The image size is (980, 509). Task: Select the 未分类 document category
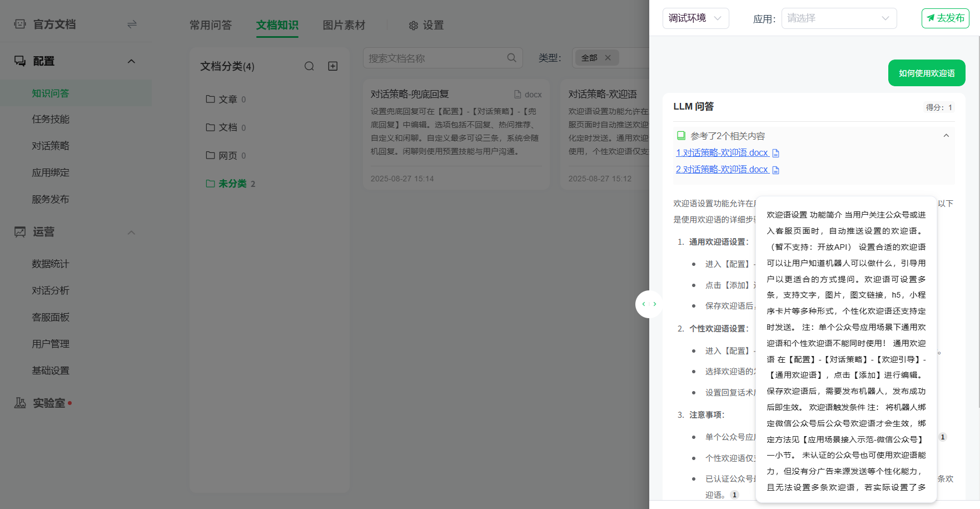(x=232, y=184)
